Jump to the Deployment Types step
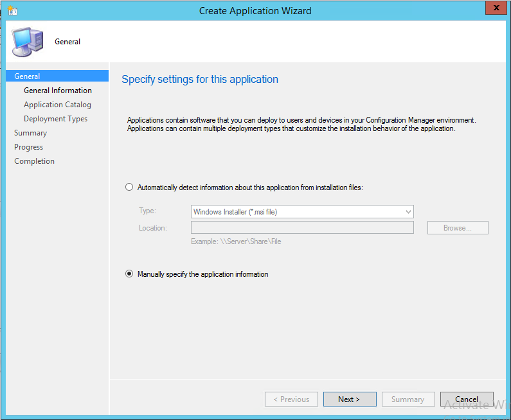Viewport: 511px width, 420px height. click(55, 119)
